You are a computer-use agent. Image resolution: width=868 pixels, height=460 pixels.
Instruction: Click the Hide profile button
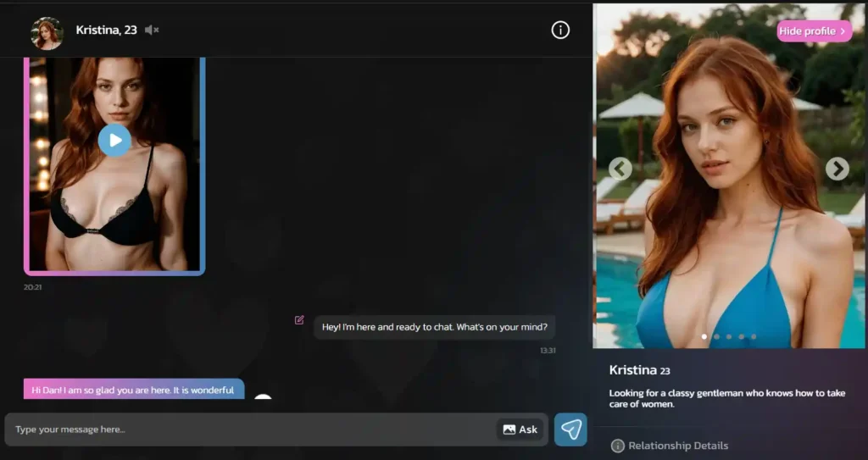(814, 31)
